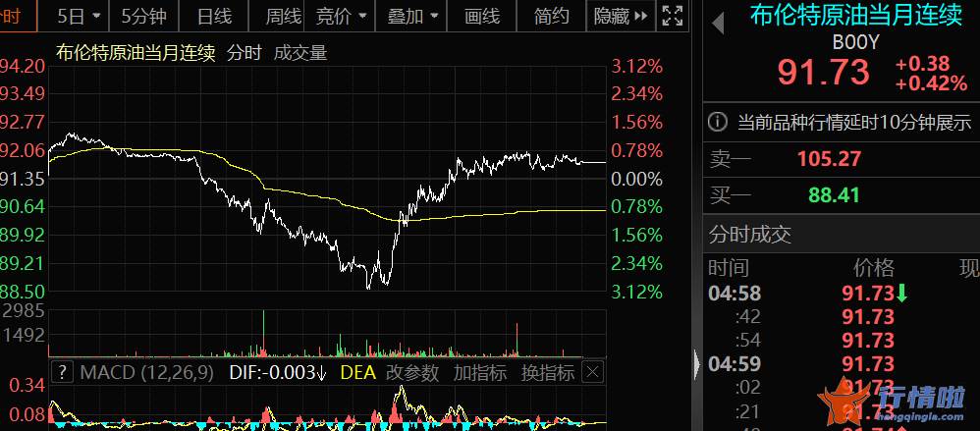The height and width of the screenshot is (431, 980).
Task: Click the 卖一 price 105.27
Action: (x=829, y=159)
